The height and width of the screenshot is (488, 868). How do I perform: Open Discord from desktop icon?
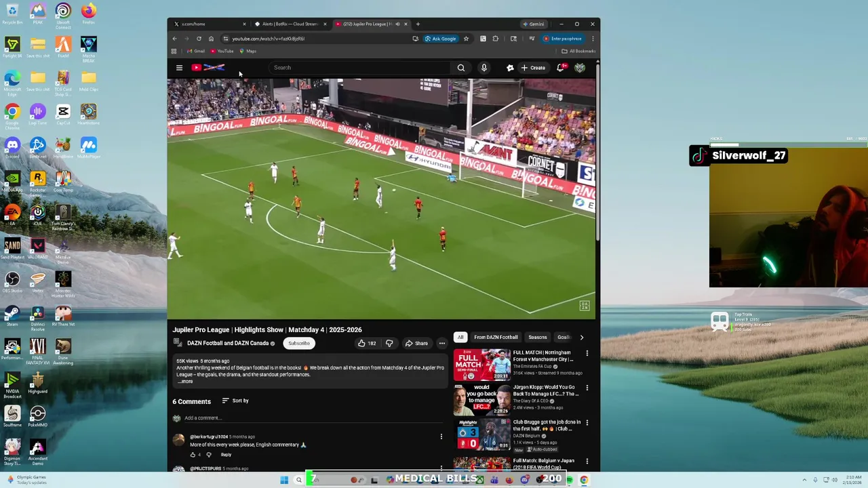tap(12, 147)
